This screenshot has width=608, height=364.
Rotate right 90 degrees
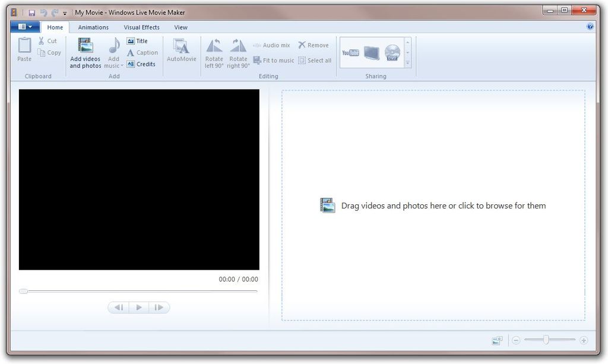pos(238,53)
